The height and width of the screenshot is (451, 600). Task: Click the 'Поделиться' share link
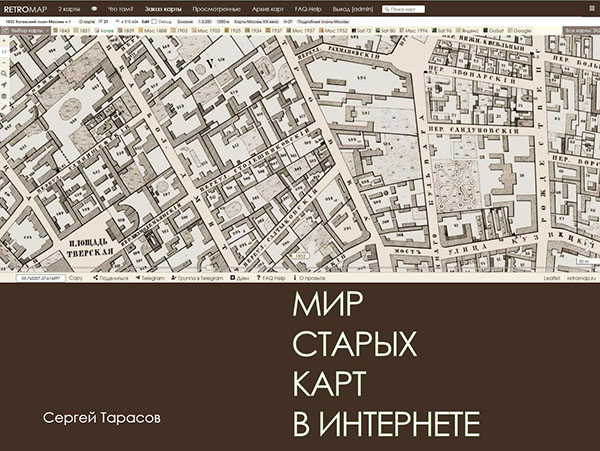111,278
